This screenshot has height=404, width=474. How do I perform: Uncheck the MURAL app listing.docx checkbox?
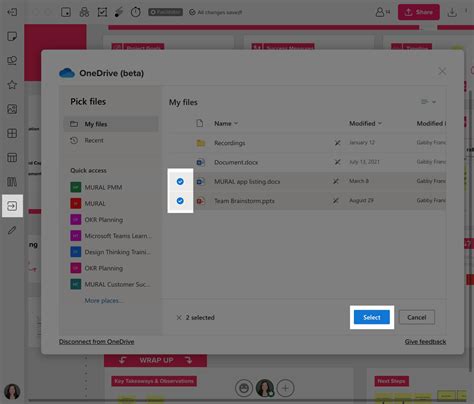180,181
